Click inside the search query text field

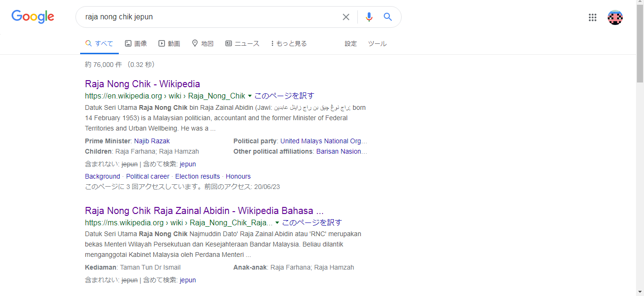(x=207, y=17)
